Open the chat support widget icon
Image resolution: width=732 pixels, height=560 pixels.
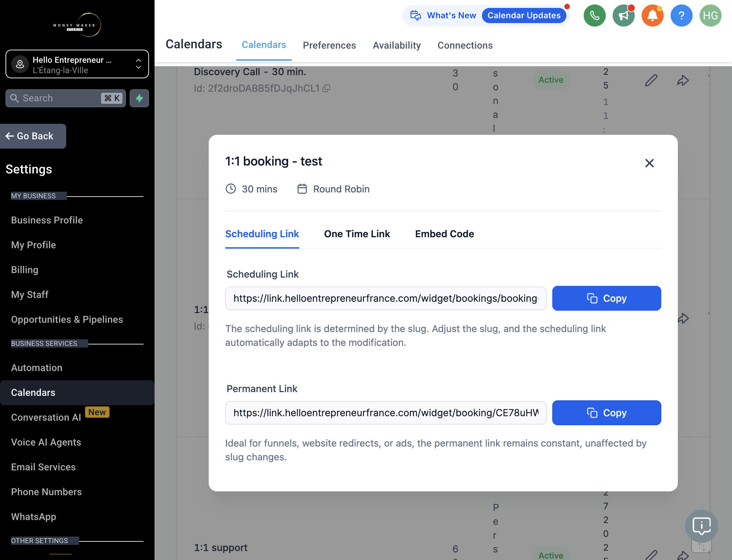point(701,526)
